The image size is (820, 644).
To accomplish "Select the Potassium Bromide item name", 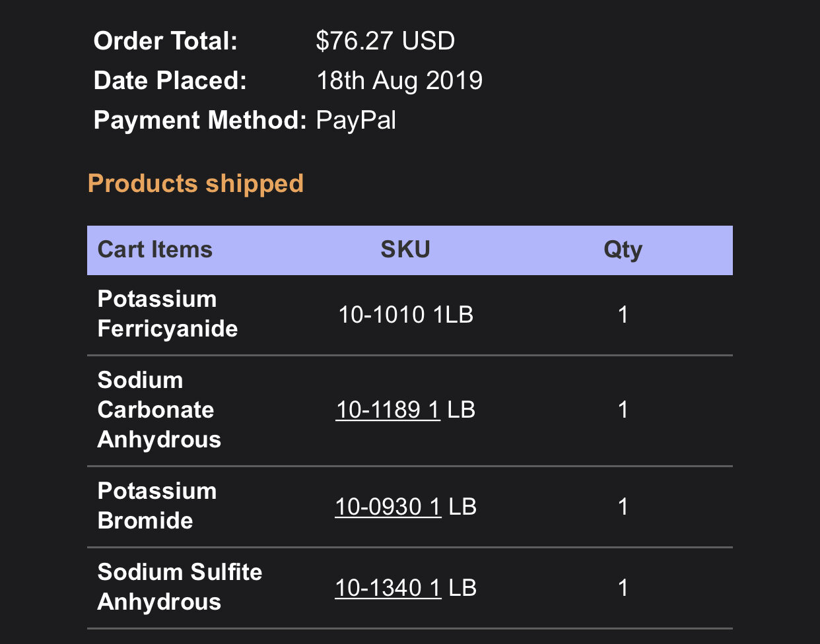I will [x=157, y=506].
